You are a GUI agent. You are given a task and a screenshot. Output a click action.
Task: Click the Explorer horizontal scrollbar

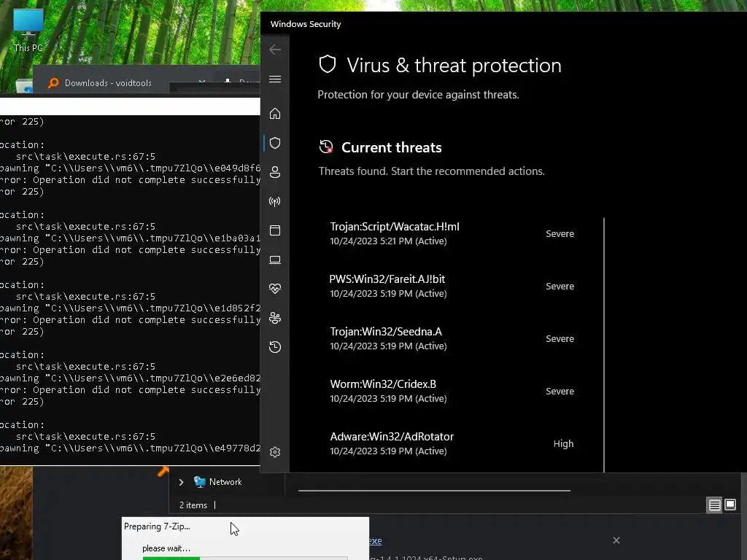coord(434,490)
